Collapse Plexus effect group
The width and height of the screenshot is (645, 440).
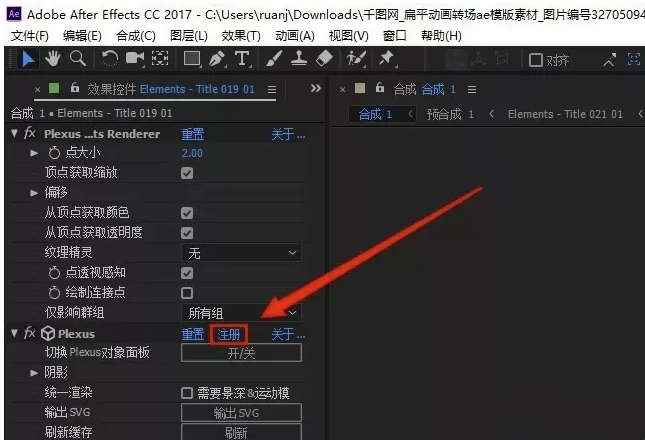14,333
